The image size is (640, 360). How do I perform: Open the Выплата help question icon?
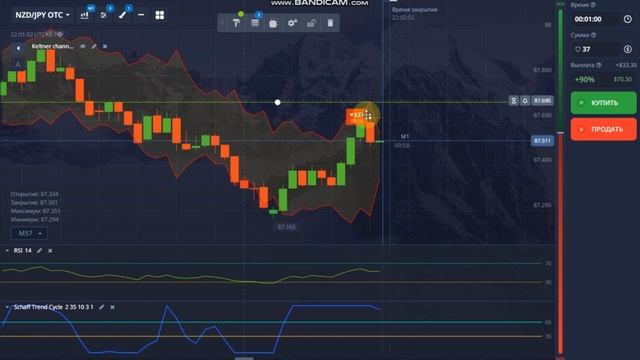click(599, 65)
